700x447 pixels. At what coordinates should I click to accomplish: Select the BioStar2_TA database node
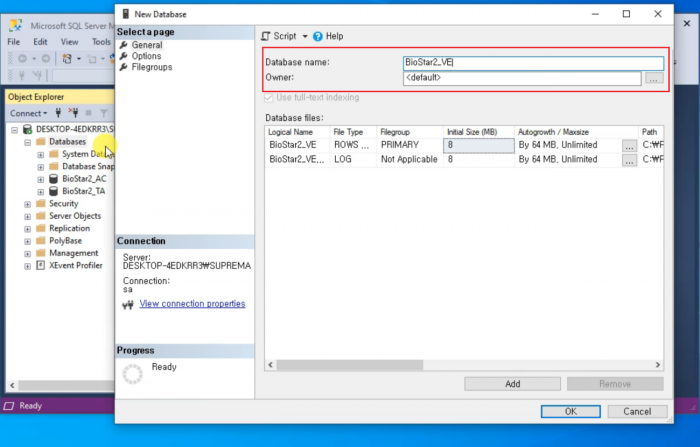click(x=83, y=190)
